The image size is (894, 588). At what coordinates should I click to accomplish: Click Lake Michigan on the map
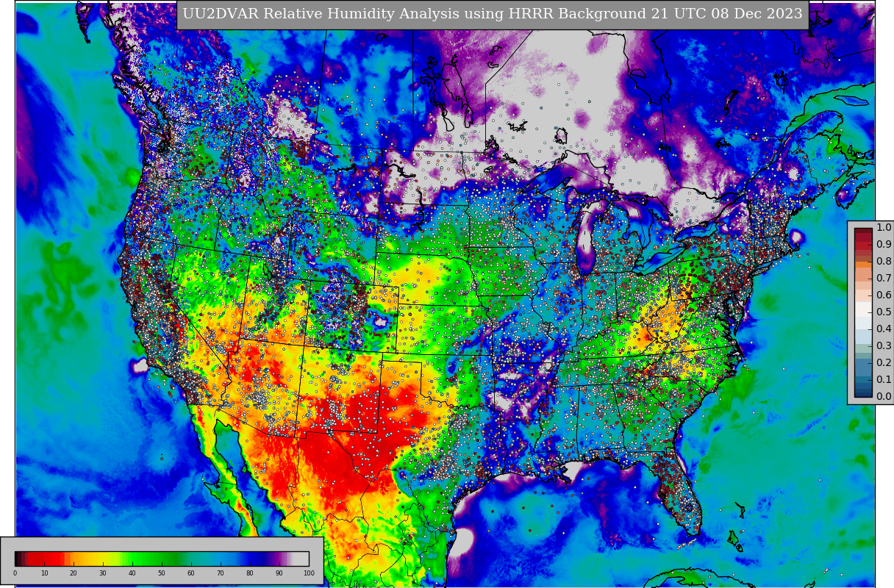[x=585, y=239]
